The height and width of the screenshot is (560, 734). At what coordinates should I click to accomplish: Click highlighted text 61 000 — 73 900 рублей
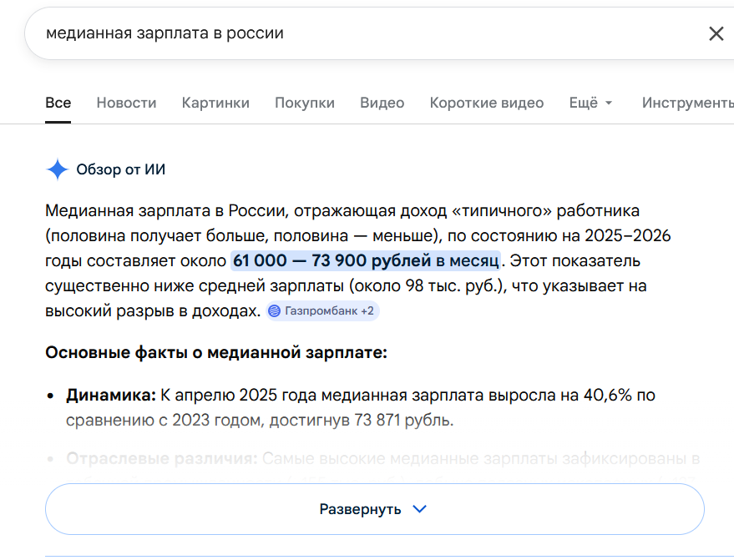click(365, 260)
